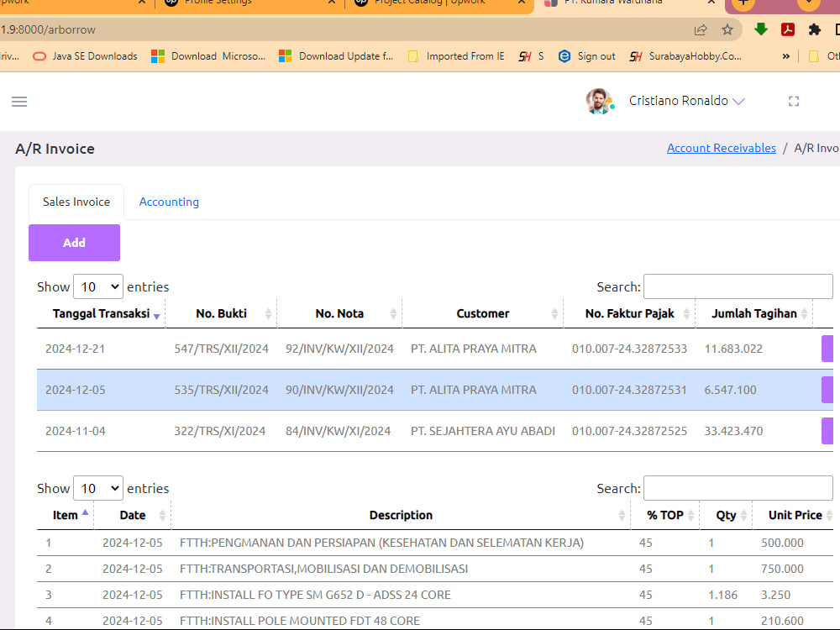Open Java SE Downloads bookmark
840x630 pixels.
coord(85,56)
